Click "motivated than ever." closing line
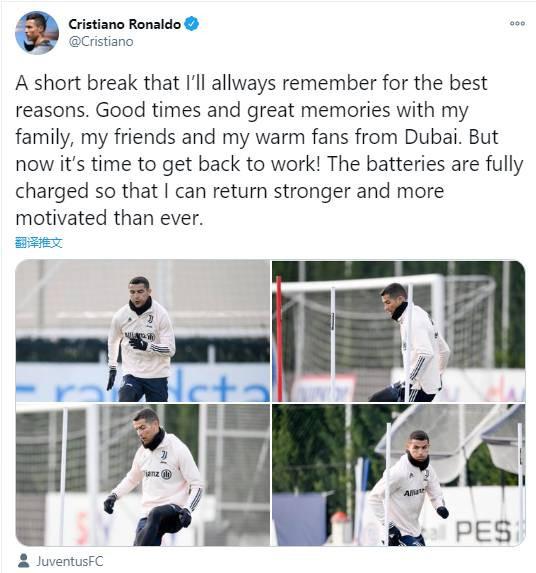The width and height of the screenshot is (536, 573). [x=109, y=218]
